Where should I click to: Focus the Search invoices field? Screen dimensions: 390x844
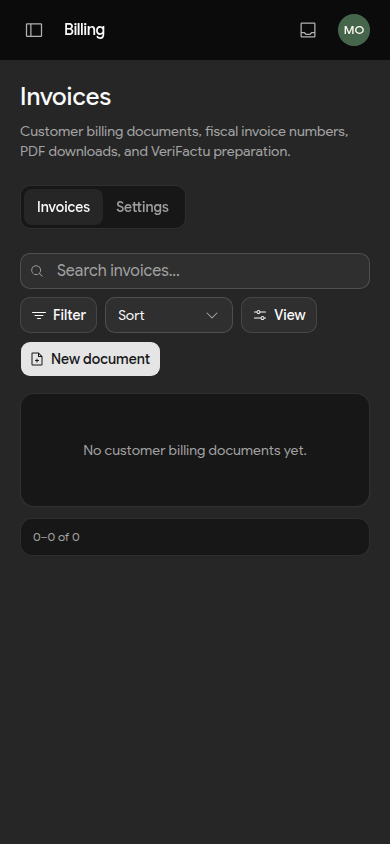point(195,271)
